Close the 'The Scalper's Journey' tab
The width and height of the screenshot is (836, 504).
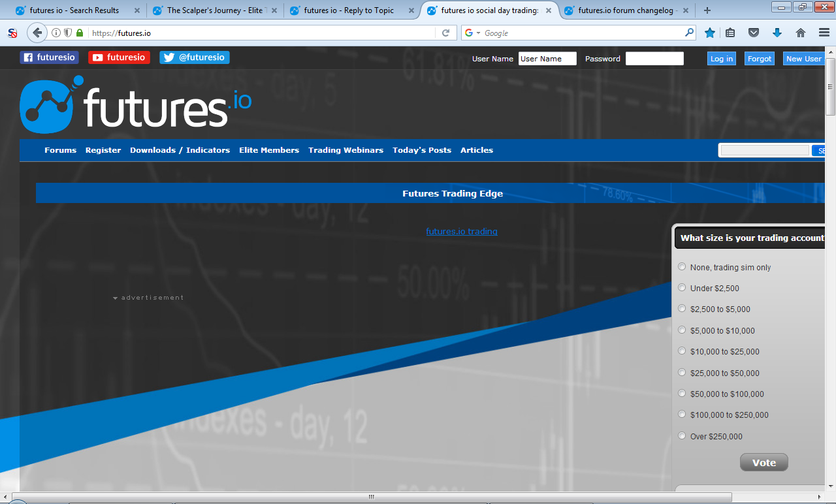click(274, 10)
